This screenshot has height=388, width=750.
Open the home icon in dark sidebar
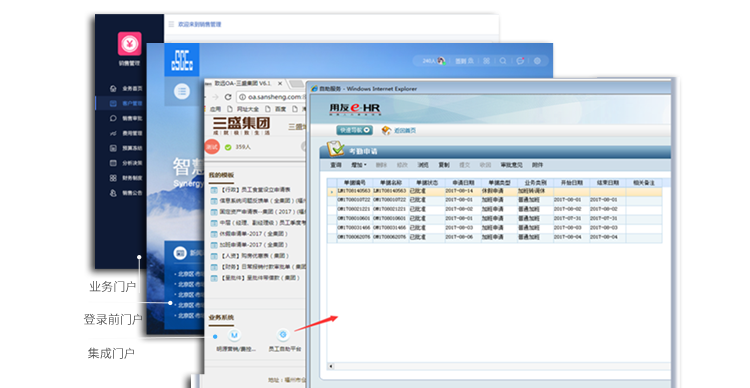(x=113, y=89)
